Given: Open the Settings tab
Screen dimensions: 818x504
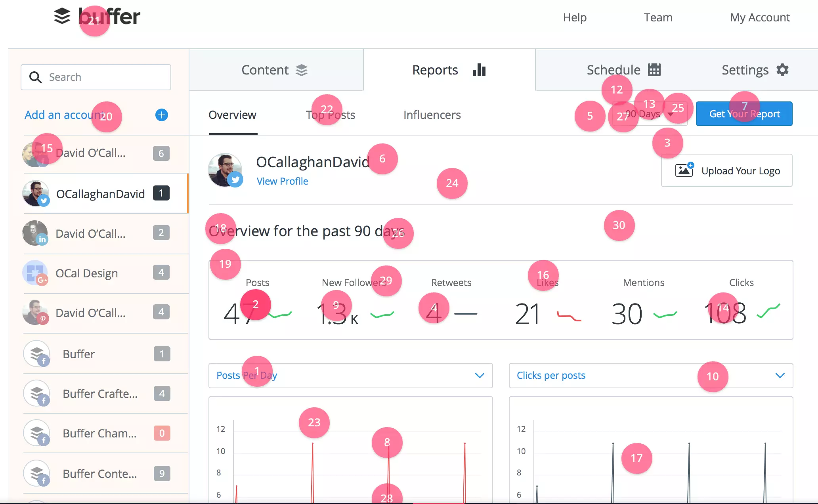Looking at the screenshot, I should pyautogui.click(x=755, y=70).
